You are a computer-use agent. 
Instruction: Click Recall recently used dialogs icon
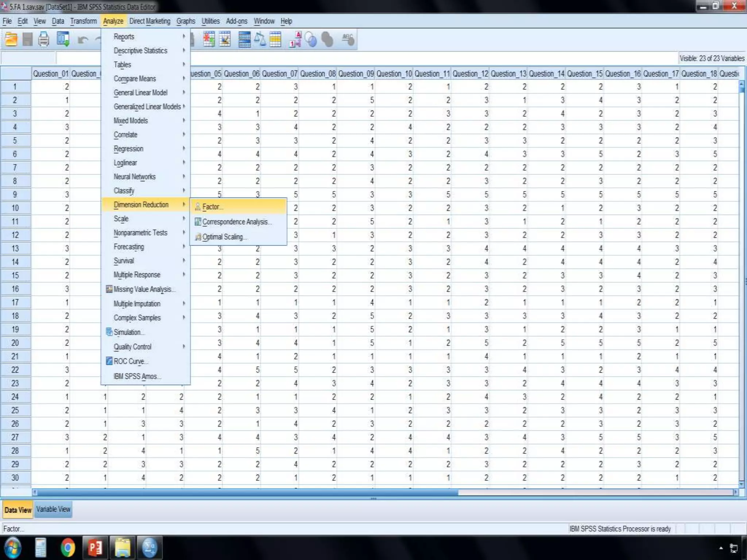tap(63, 39)
